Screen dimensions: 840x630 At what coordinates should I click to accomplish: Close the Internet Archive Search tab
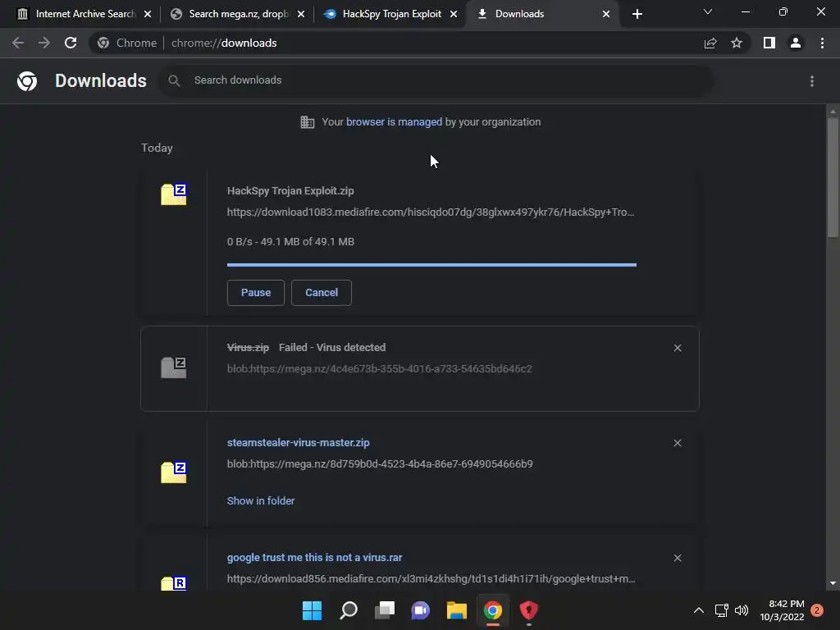pos(148,14)
